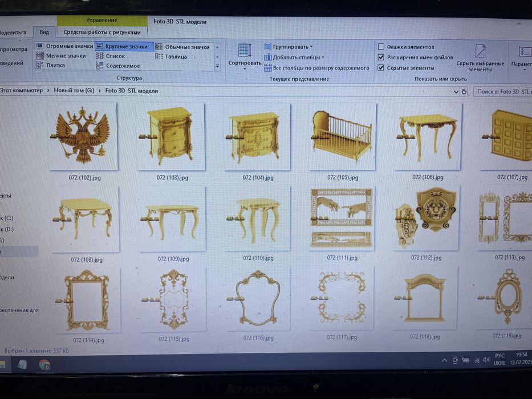Choose the Мелкие значки layout

click(x=62, y=56)
